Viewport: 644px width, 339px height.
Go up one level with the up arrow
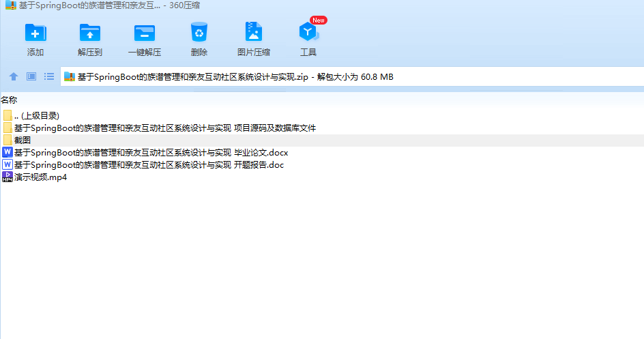point(14,76)
